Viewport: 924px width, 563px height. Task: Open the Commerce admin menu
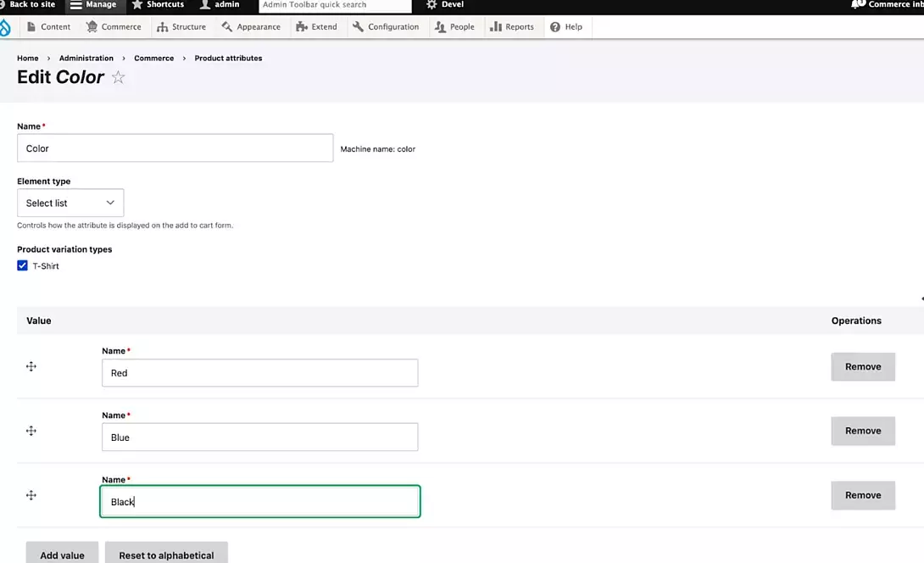coord(114,27)
